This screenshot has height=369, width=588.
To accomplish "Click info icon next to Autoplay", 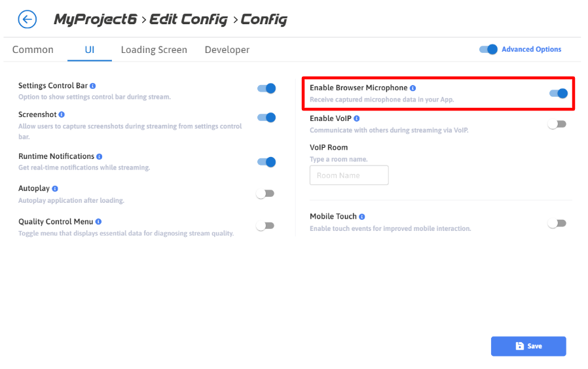I will 55,188.
